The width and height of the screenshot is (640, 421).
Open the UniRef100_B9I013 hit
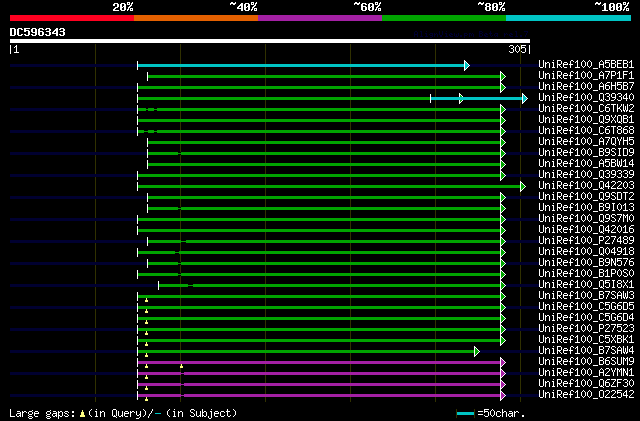point(586,208)
